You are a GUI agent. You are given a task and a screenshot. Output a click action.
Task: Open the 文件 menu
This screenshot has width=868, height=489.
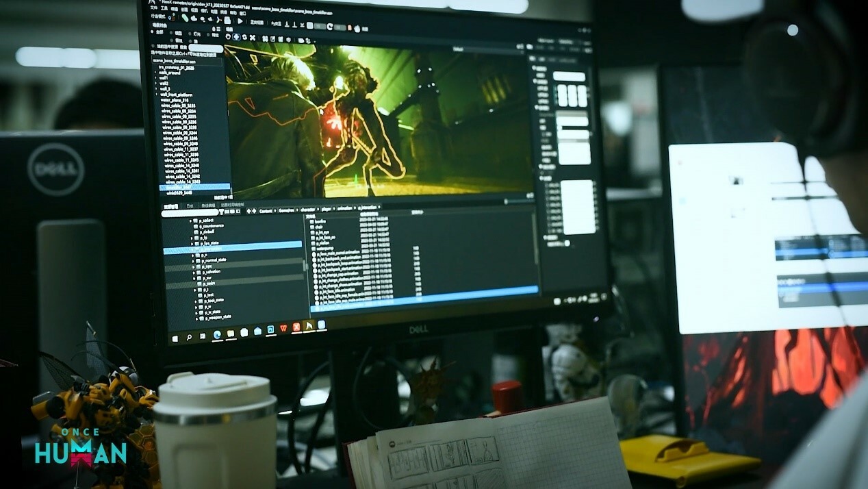pyautogui.click(x=154, y=8)
